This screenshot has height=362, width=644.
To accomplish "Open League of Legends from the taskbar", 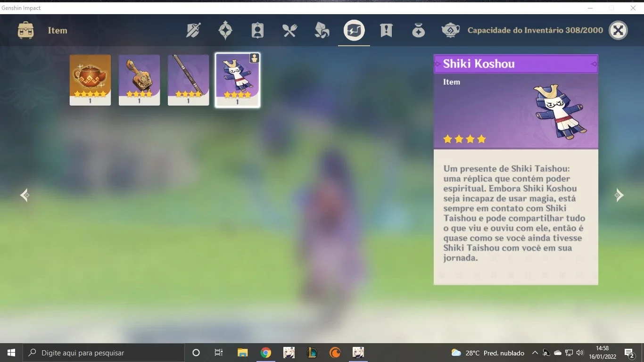I will 312,353.
